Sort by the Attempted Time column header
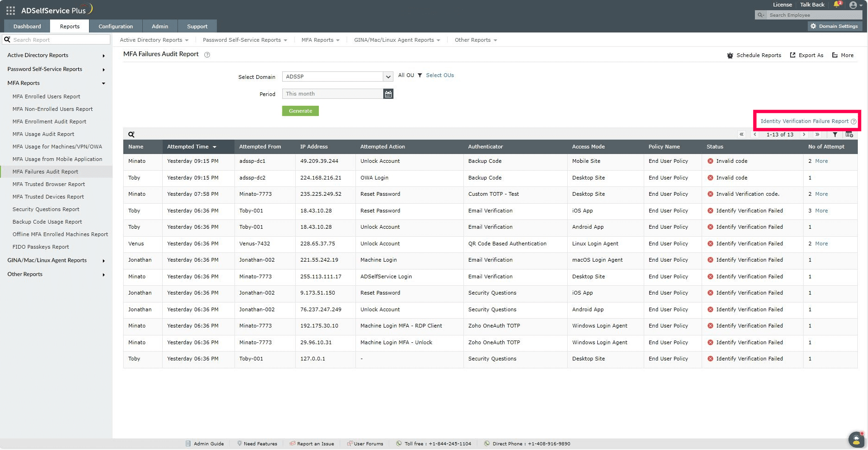This screenshot has width=868, height=450. pyautogui.click(x=188, y=147)
